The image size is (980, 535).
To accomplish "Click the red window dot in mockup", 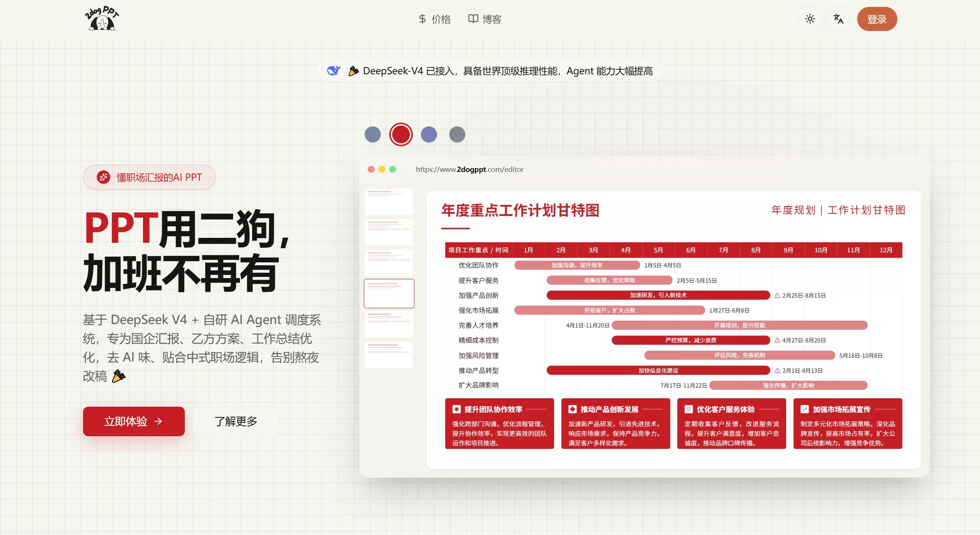I will (x=371, y=169).
